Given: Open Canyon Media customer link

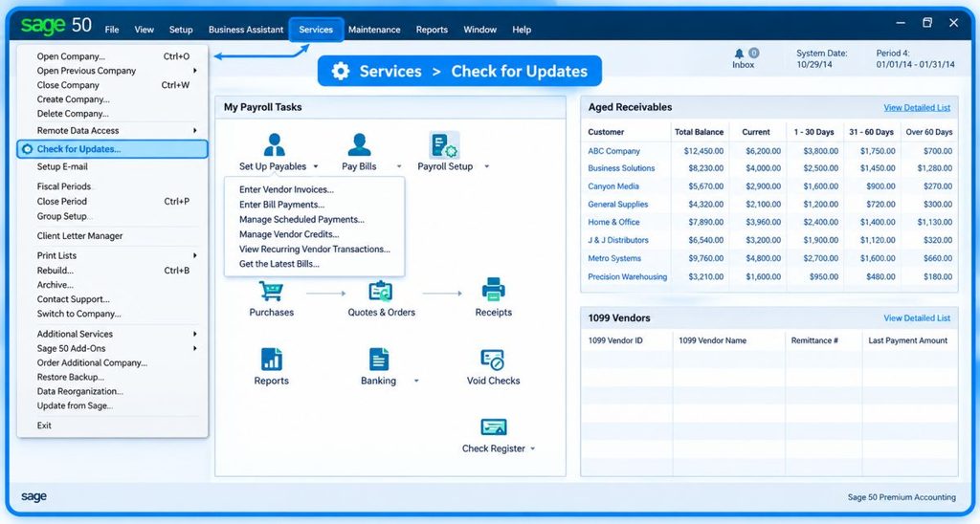Looking at the screenshot, I should click(613, 186).
